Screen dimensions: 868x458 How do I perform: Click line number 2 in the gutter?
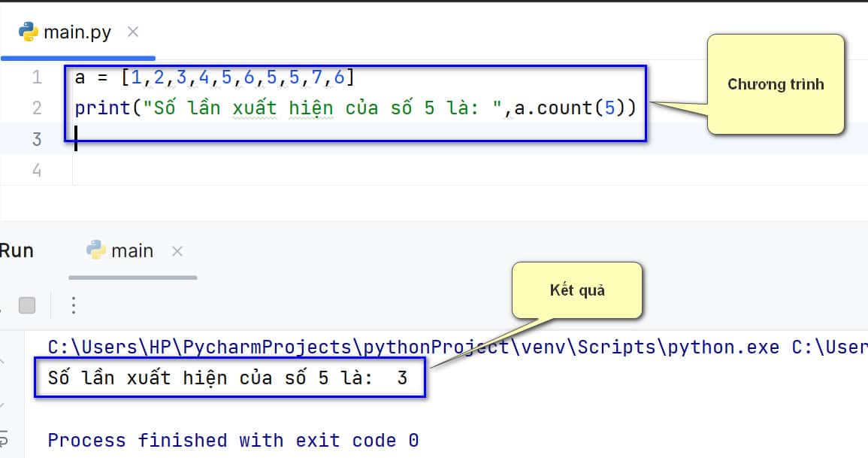coord(37,108)
